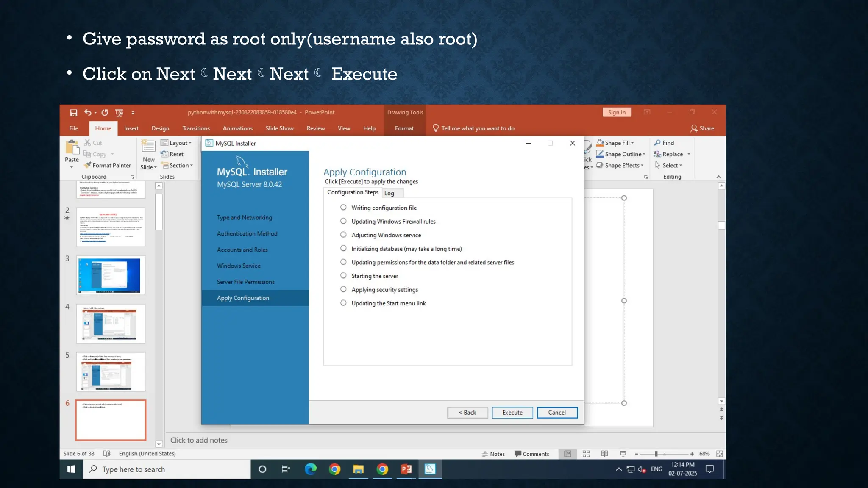Open the Layout dropdown
Viewport: 868px width, 488px height.
pyautogui.click(x=176, y=143)
